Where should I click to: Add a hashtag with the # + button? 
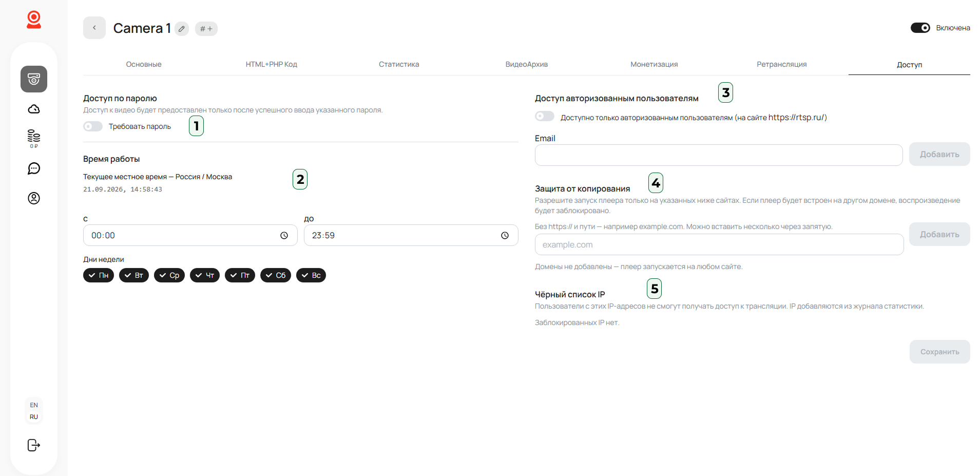[206, 29]
